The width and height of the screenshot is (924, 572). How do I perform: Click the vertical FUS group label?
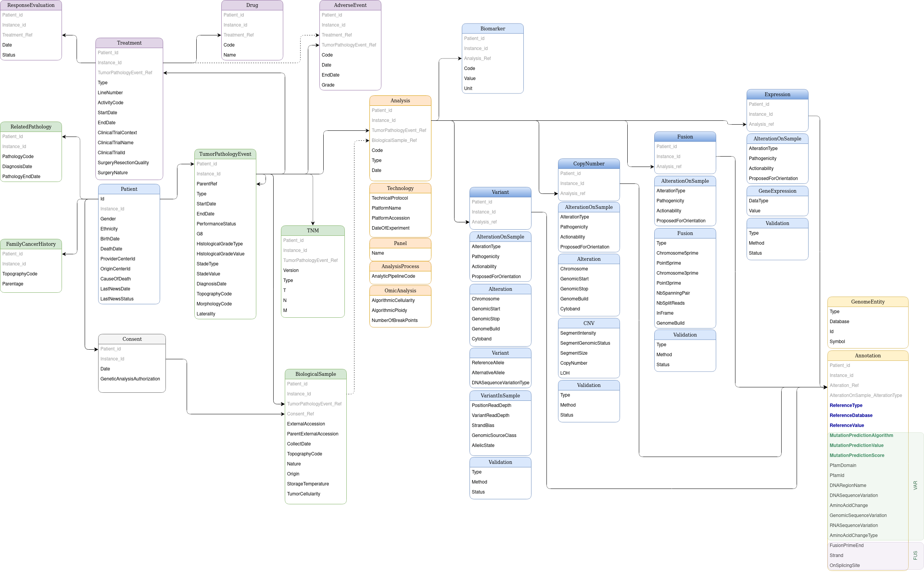click(915, 555)
